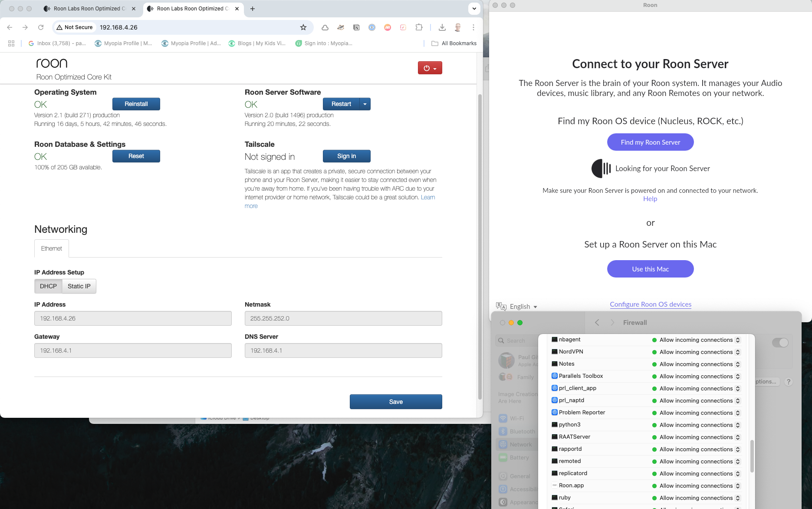The width and height of the screenshot is (812, 509).
Task: Click the Gateway field
Action: pyautogui.click(x=133, y=350)
